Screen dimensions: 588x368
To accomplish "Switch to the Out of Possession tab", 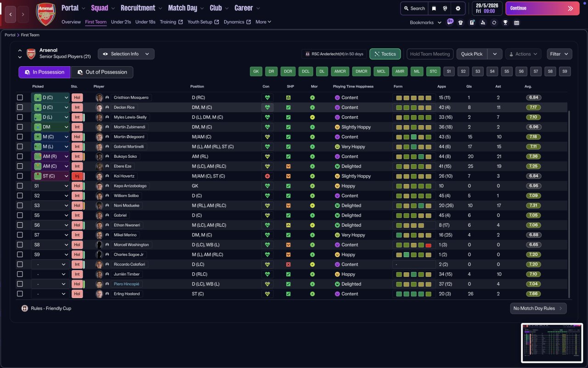I will [x=102, y=72].
